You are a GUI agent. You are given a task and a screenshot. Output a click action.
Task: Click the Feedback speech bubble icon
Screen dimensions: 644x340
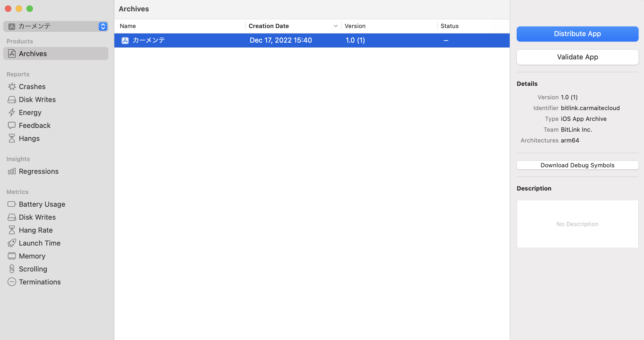(12, 125)
